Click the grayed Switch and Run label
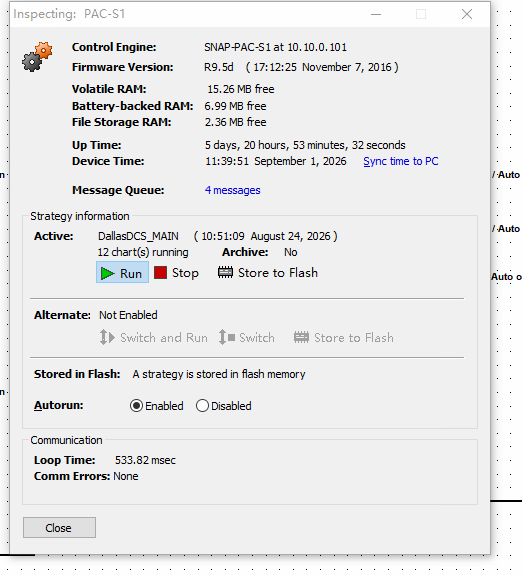522x576 pixels. coord(164,338)
